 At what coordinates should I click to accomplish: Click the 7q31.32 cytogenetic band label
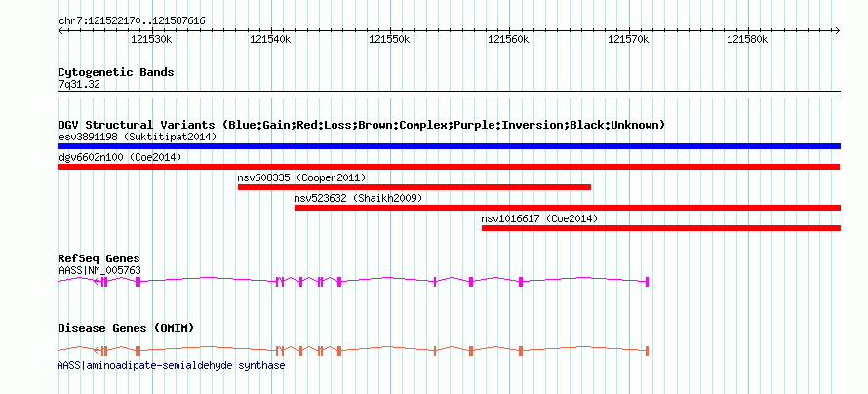point(79,84)
